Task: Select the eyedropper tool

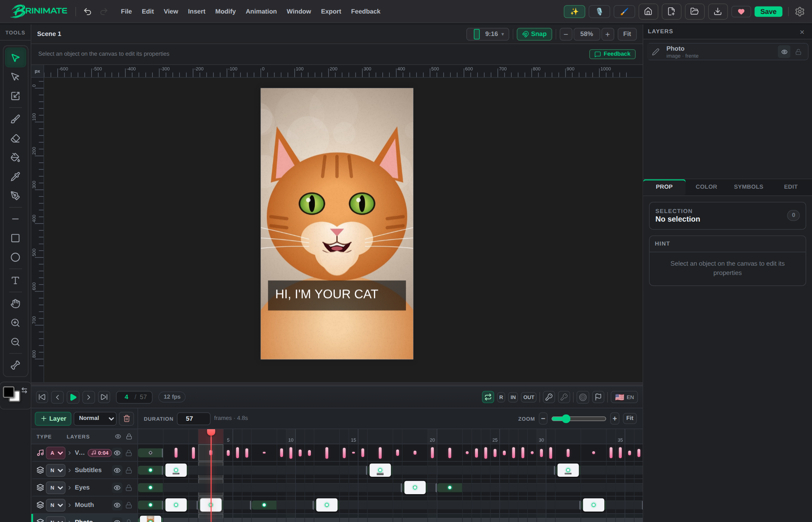Action: pyautogui.click(x=15, y=177)
